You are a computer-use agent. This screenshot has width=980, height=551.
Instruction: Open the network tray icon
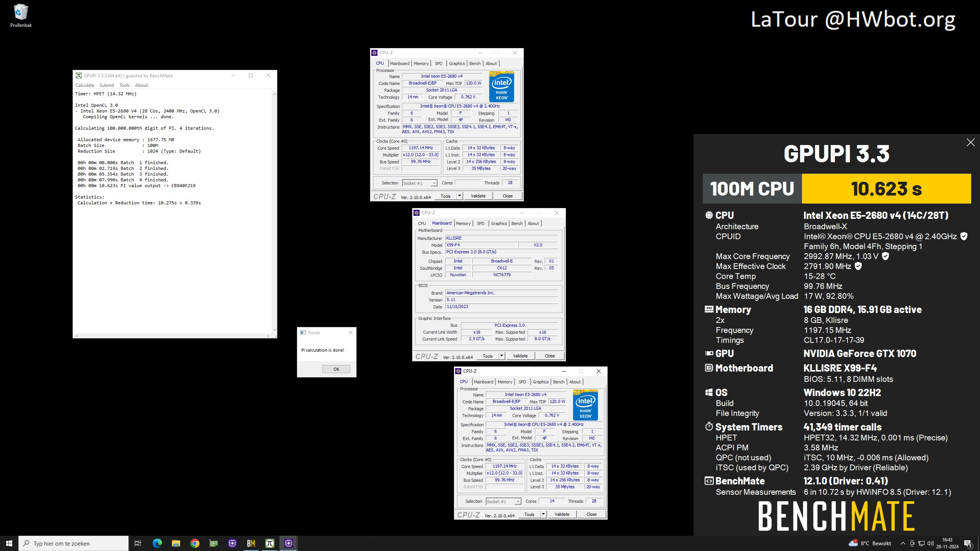click(x=921, y=543)
